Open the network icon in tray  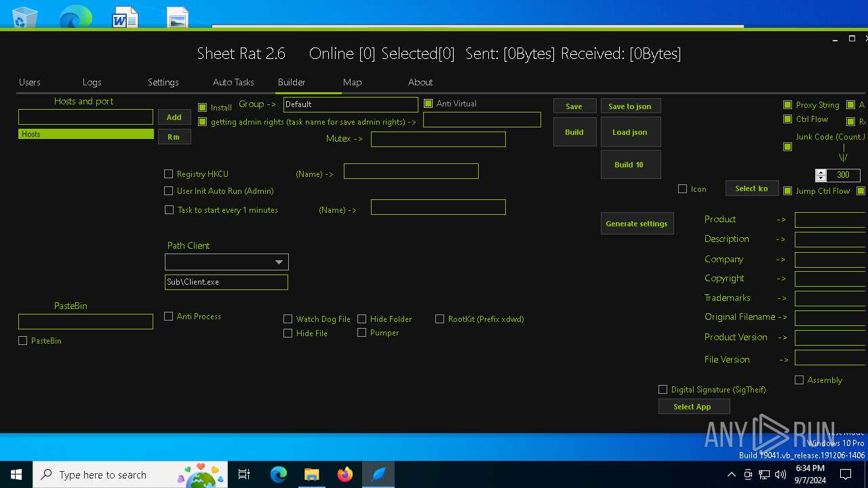coord(764,474)
